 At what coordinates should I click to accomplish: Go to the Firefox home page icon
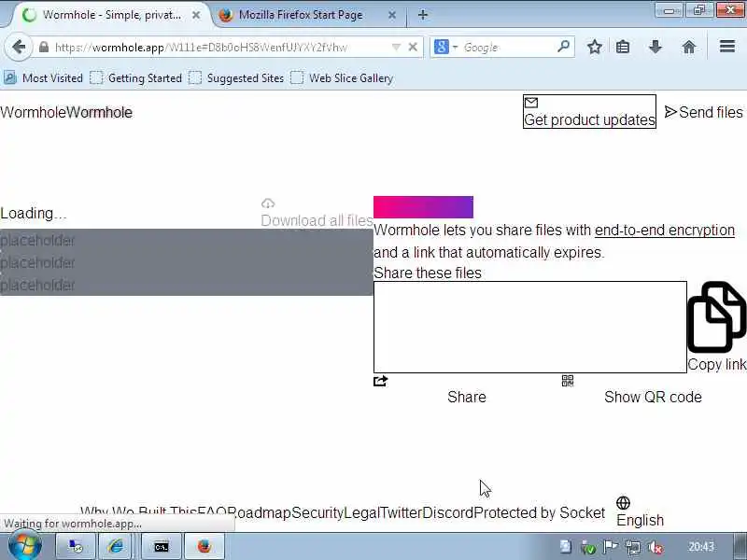689,47
